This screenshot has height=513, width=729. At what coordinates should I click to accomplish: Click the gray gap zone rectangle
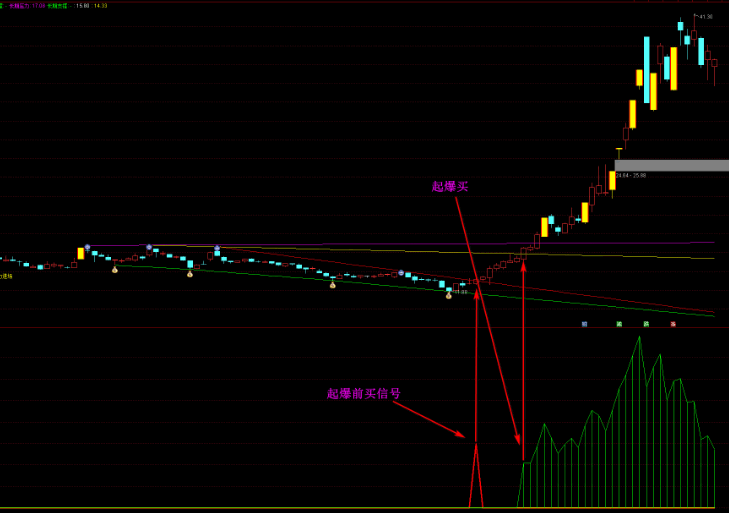click(672, 166)
